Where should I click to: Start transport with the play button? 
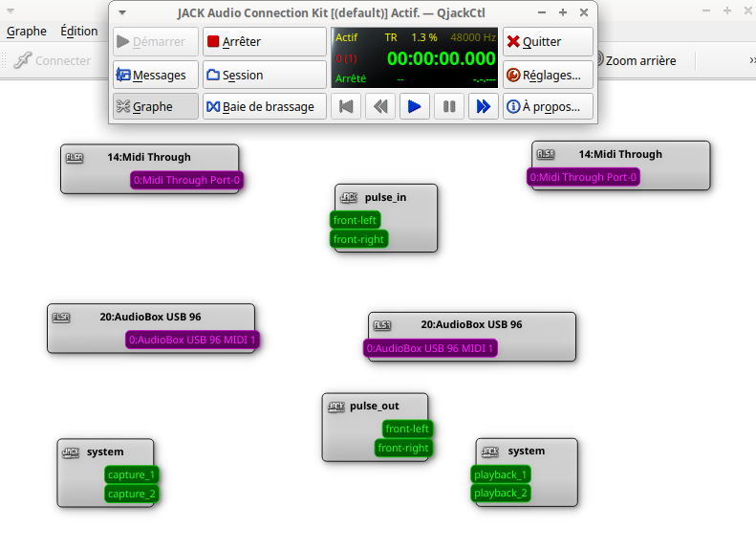415,106
